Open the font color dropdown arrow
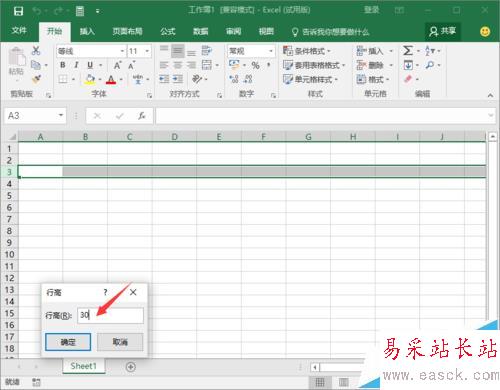 click(x=121, y=79)
